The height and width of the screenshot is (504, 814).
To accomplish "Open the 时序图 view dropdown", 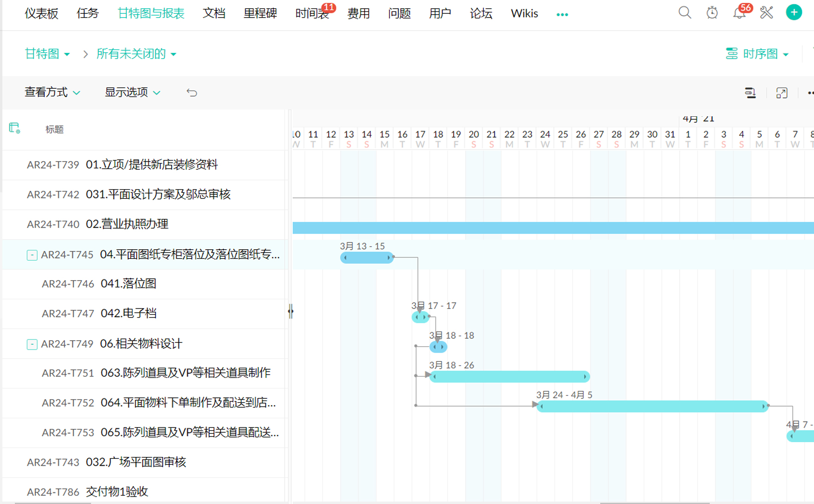I will (757, 54).
